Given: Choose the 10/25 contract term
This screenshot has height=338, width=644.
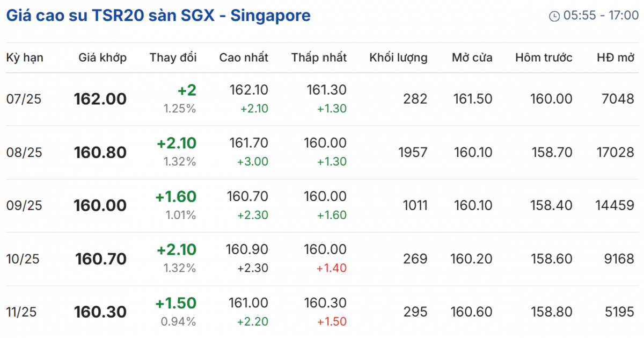Looking at the screenshot, I should tap(24, 259).
